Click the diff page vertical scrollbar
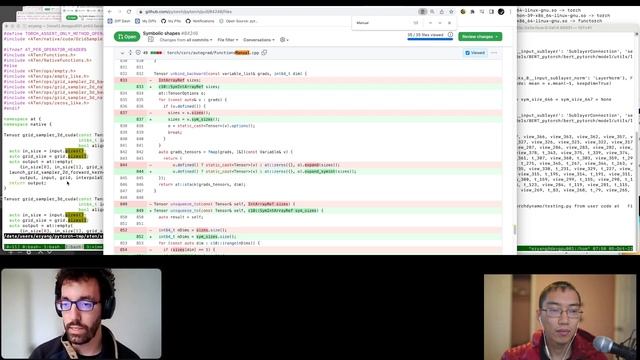The height and width of the screenshot is (360, 640). click(x=514, y=229)
